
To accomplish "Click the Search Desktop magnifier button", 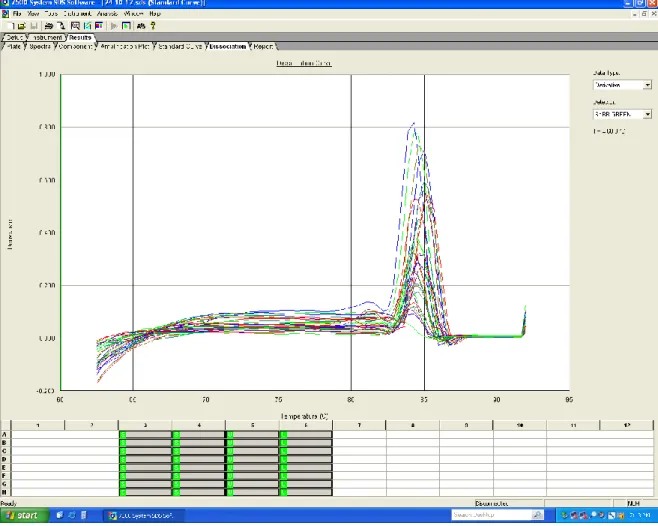I will click(538, 515).
